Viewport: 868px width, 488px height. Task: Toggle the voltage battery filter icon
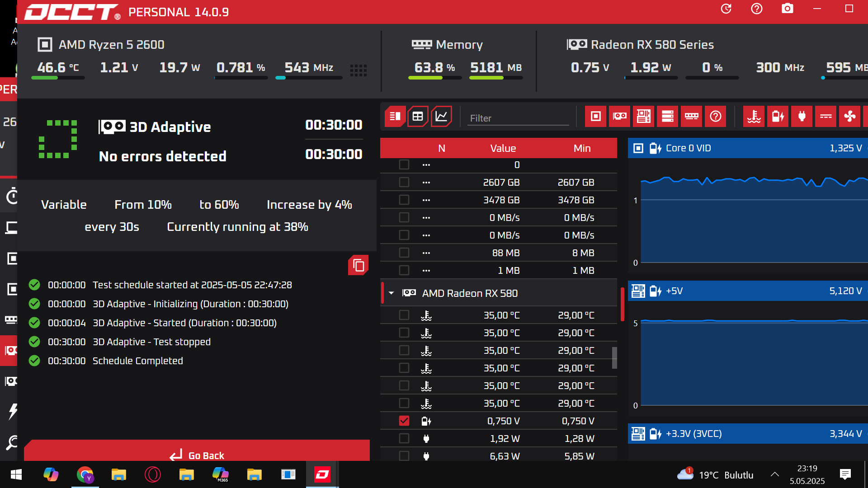click(778, 117)
